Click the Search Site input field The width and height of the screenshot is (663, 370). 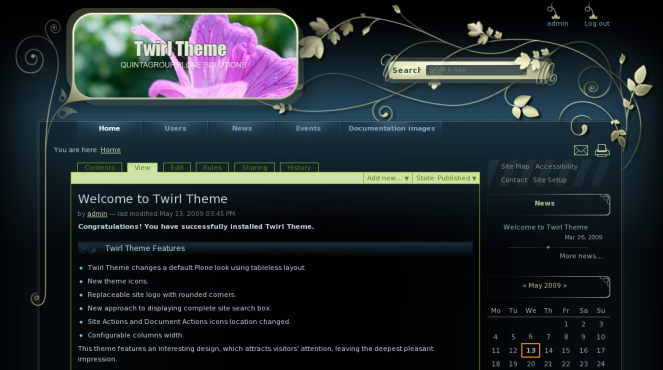point(475,70)
